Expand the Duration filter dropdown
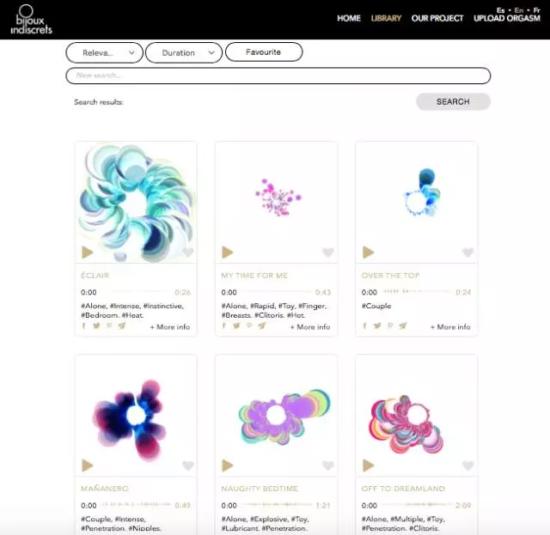 (x=184, y=53)
